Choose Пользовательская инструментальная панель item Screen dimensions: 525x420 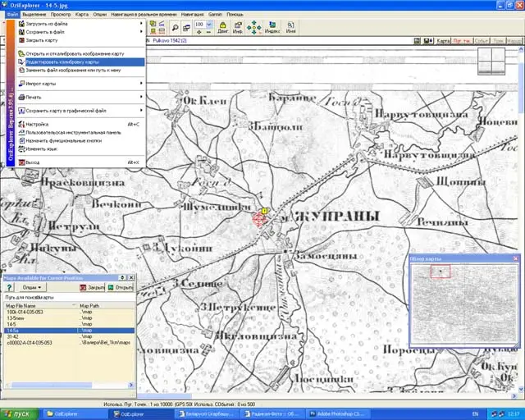80,133
